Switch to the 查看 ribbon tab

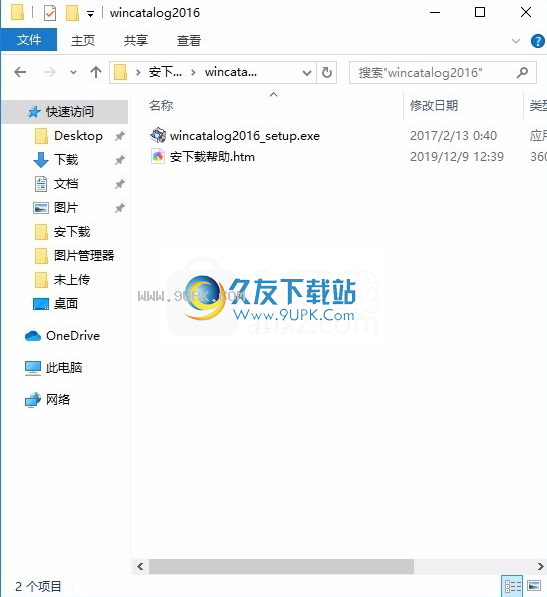click(x=188, y=40)
